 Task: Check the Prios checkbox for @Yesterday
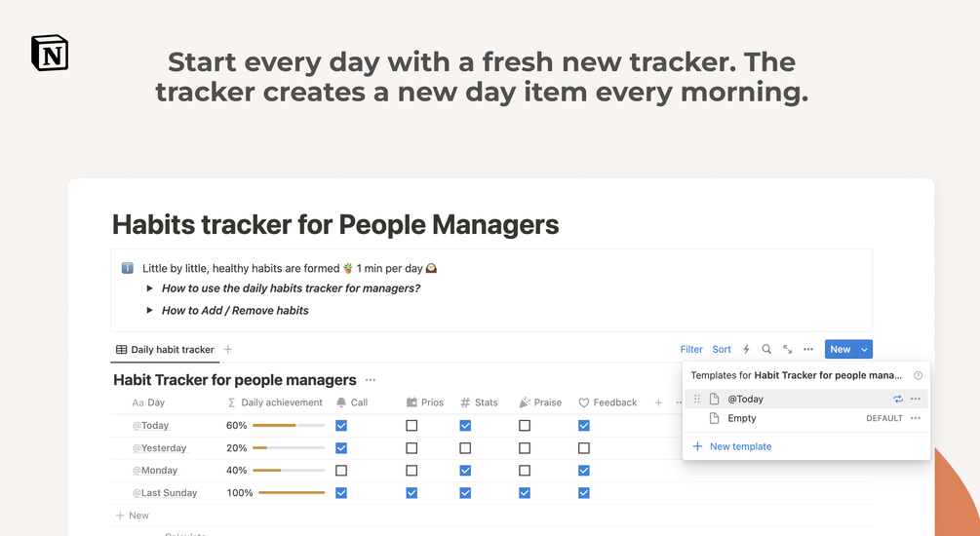tap(412, 448)
